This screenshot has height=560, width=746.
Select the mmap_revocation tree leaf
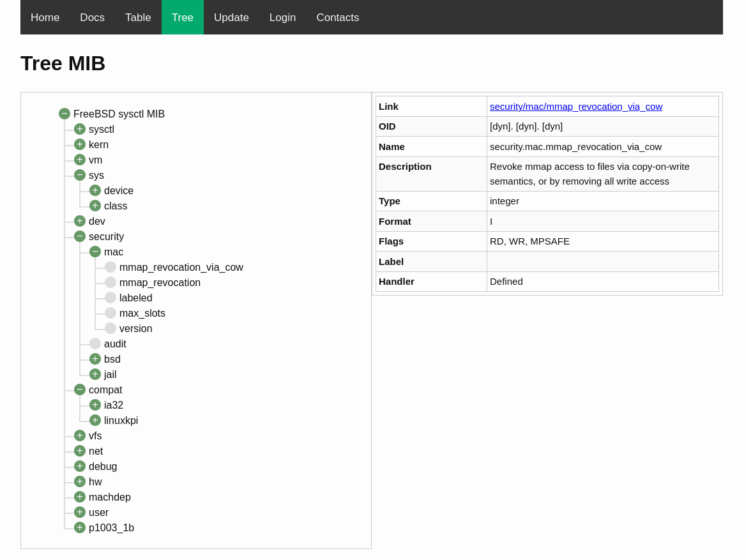(160, 282)
